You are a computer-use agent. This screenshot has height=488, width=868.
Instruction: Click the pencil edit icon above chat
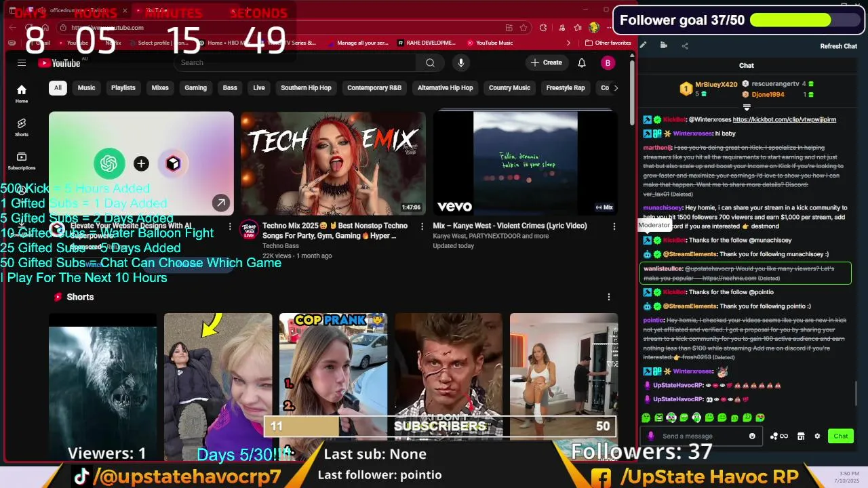[x=643, y=45]
